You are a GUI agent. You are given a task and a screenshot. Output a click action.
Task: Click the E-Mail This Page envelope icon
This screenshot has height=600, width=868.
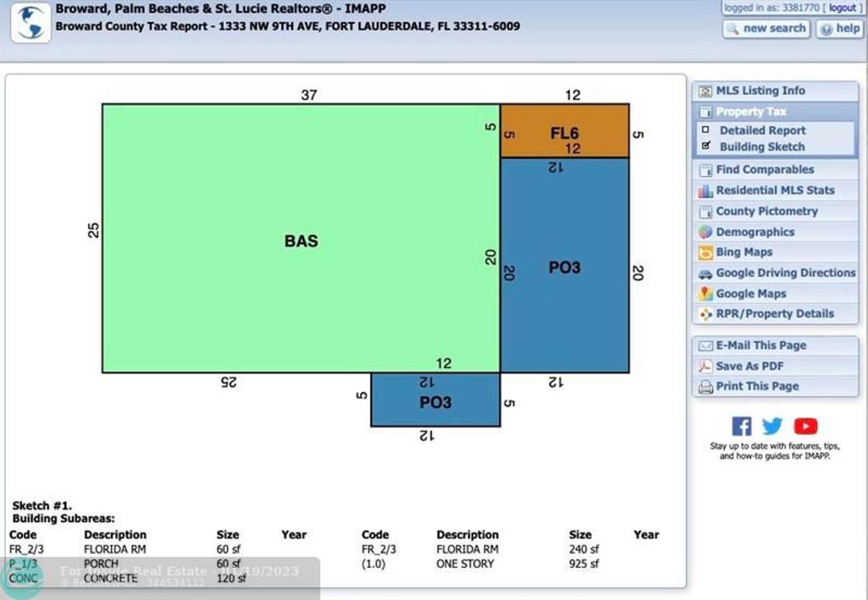[705, 346]
